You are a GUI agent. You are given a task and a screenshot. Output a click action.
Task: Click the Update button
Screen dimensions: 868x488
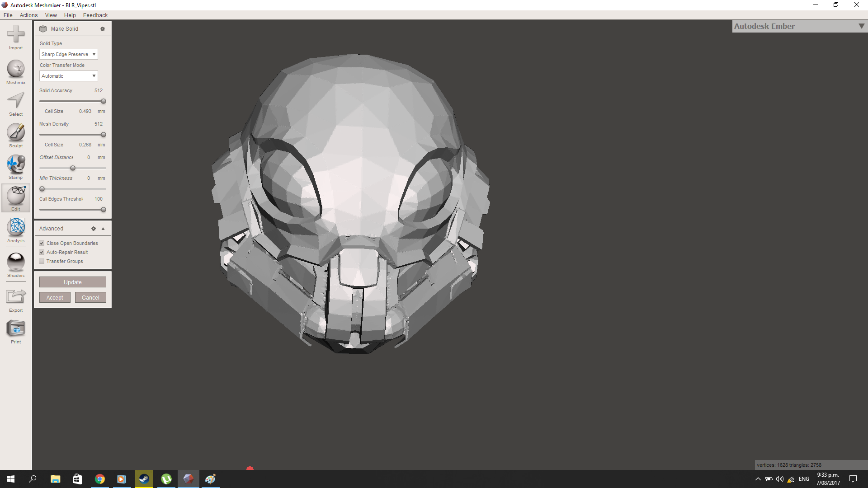click(73, 282)
